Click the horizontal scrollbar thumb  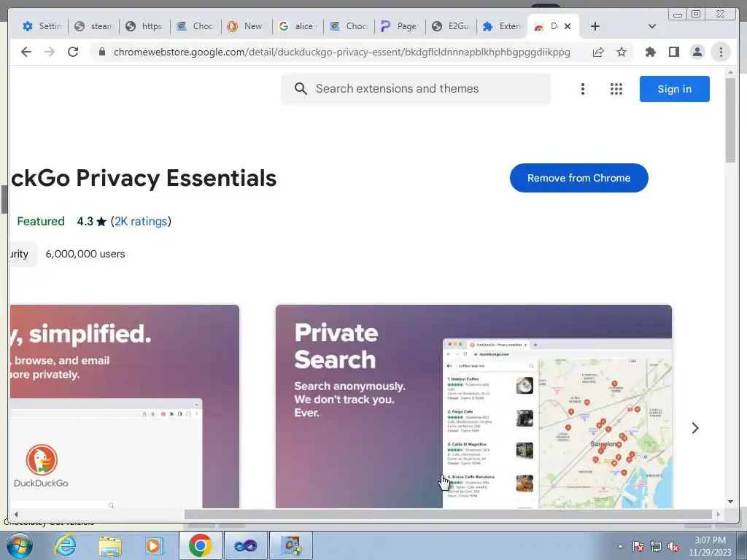coord(448,514)
